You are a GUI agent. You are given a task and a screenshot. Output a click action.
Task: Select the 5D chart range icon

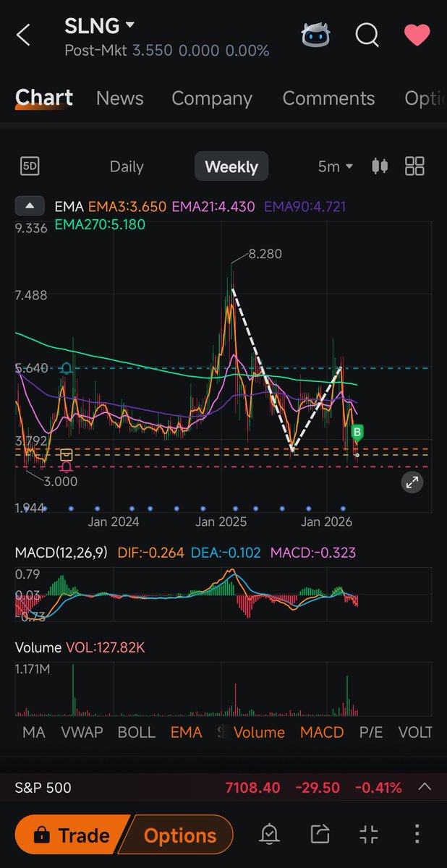point(30,166)
